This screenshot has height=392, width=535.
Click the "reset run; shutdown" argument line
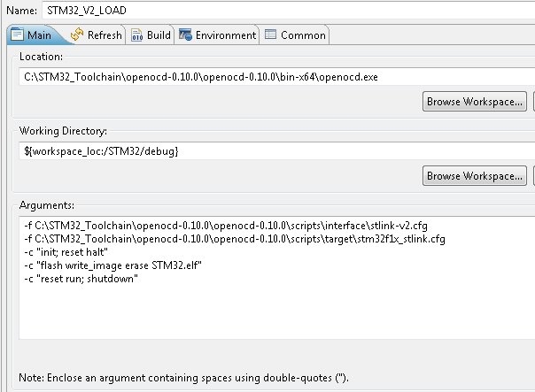tap(81, 279)
